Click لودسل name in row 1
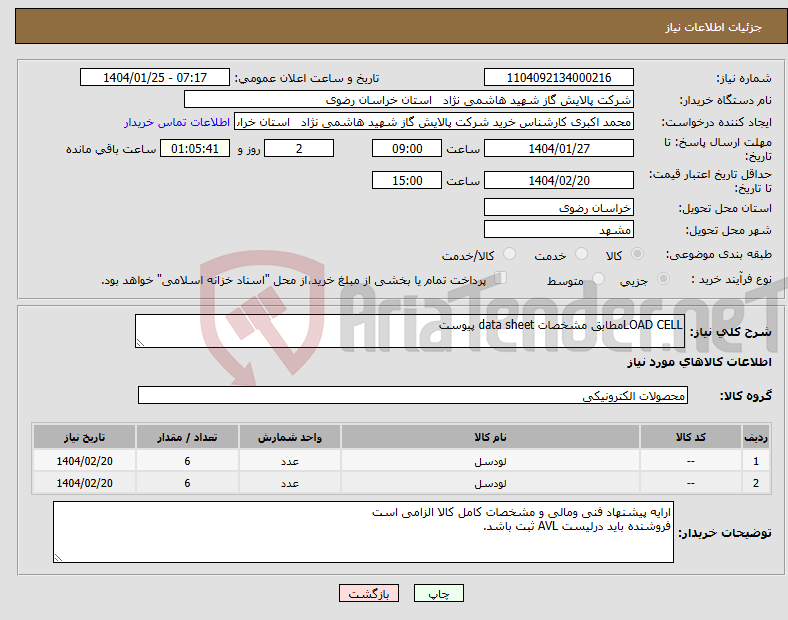The image size is (788, 620). tap(490, 461)
